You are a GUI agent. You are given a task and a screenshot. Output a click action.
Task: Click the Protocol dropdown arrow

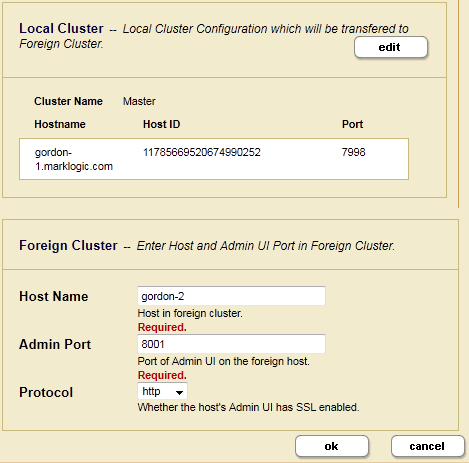[179, 392]
